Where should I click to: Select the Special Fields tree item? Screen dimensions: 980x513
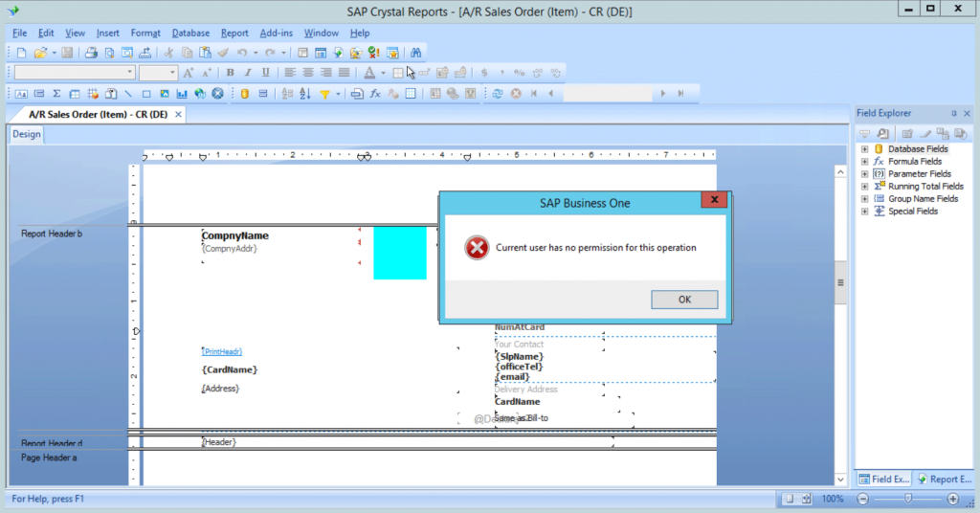point(912,212)
